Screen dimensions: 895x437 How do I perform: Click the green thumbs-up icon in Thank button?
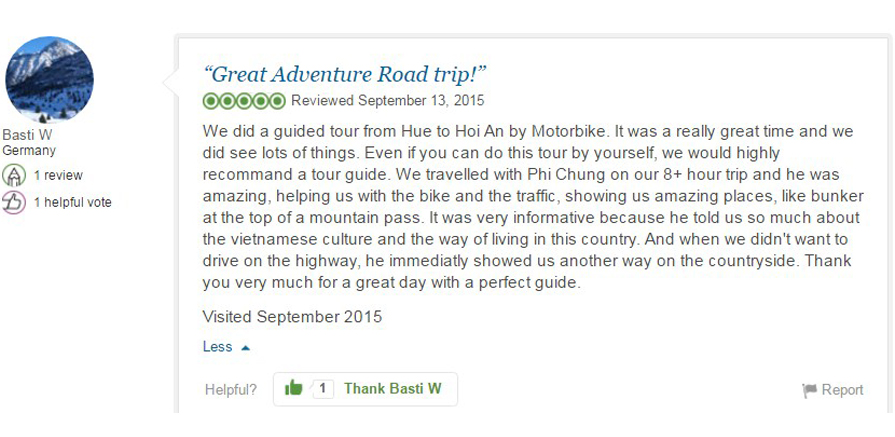[293, 388]
